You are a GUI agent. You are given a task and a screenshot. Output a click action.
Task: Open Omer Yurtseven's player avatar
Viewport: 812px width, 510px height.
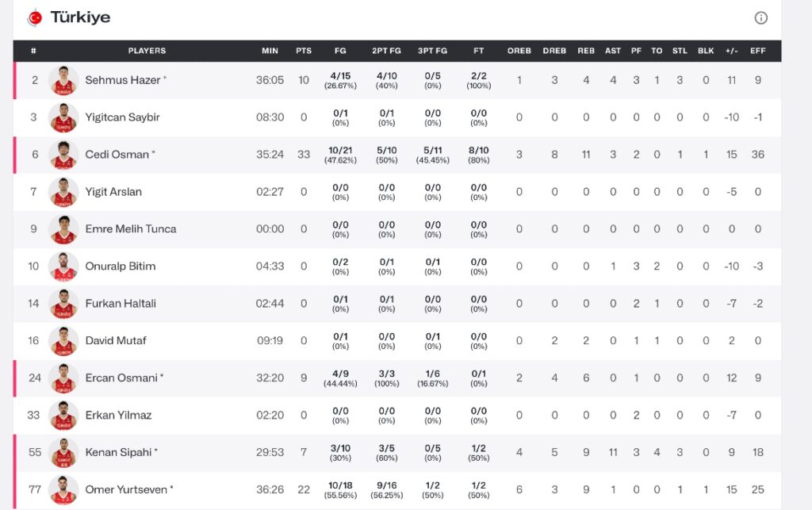point(63,490)
